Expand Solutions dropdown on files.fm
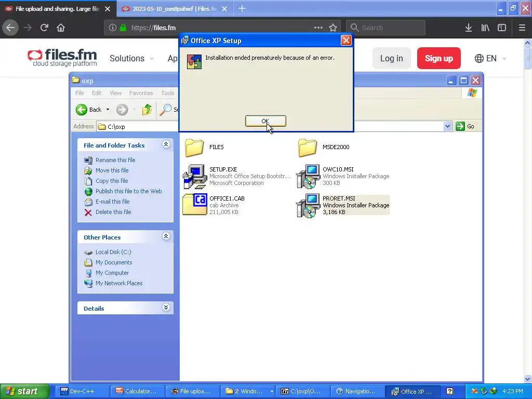This screenshot has width=532, height=399. point(131,58)
